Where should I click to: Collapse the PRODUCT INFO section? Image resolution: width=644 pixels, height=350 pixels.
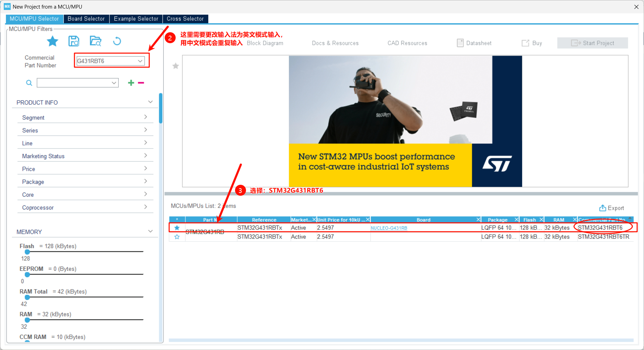tap(150, 102)
